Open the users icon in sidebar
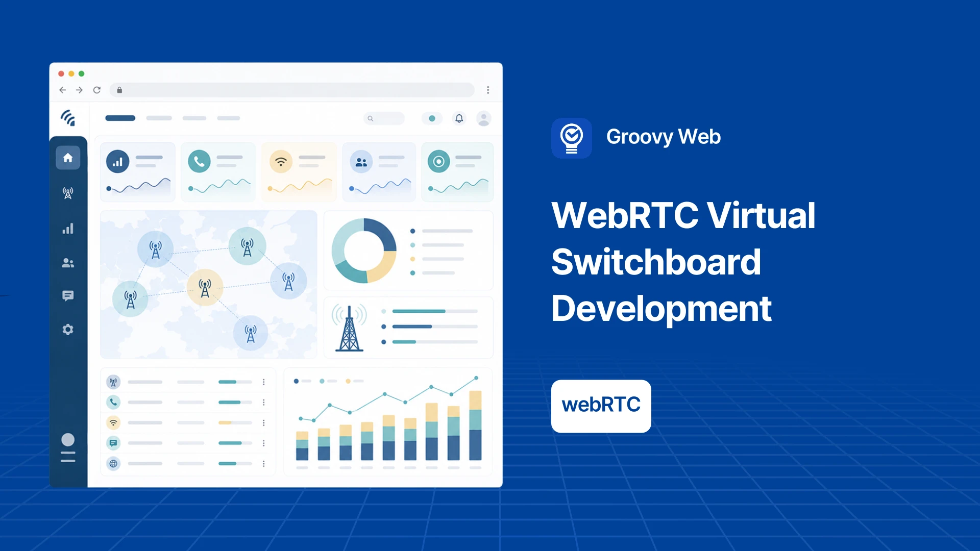This screenshot has width=980, height=551. (x=68, y=263)
